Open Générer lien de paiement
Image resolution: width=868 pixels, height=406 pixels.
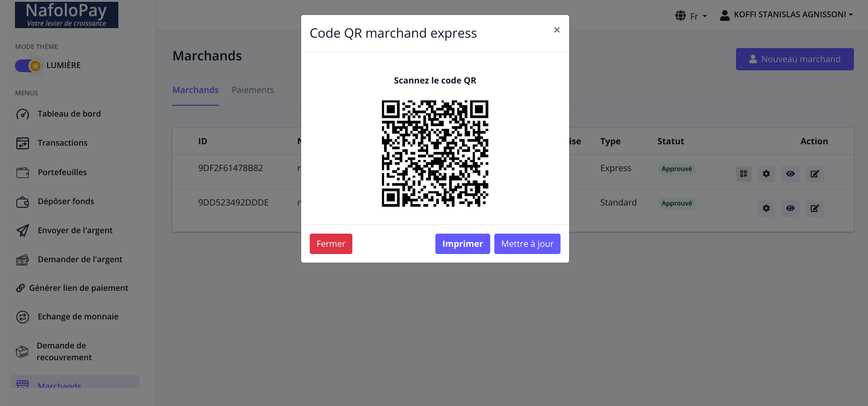pyautogui.click(x=78, y=288)
